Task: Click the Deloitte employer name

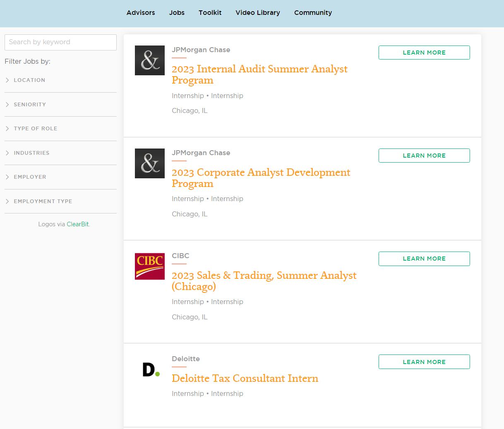Action: (186, 359)
